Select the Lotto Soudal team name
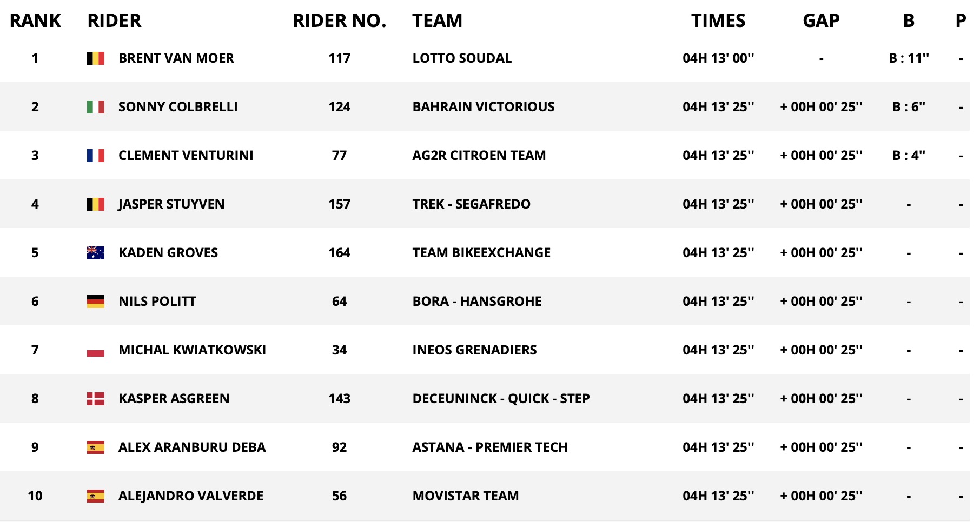Viewport: 980px width, 522px height. pyautogui.click(x=462, y=58)
